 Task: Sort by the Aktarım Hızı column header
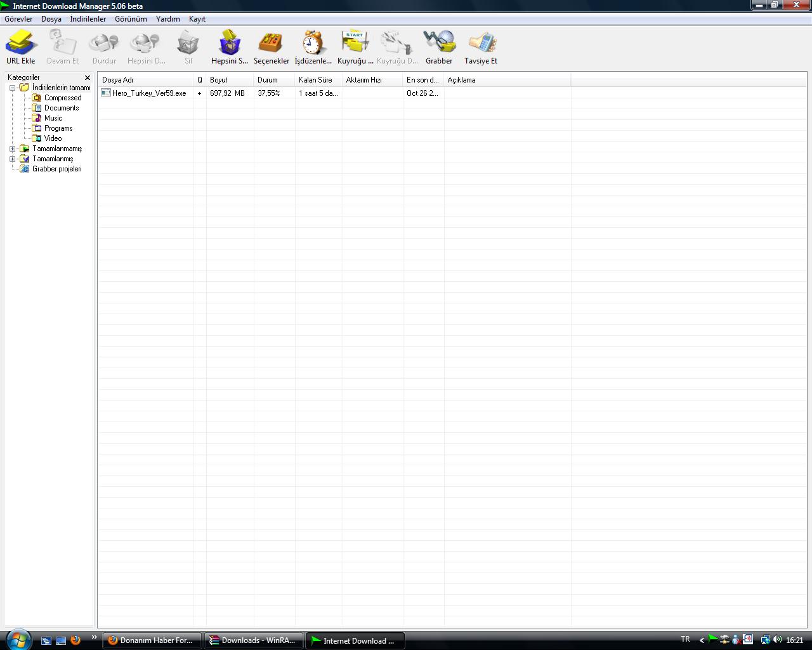[x=373, y=80]
